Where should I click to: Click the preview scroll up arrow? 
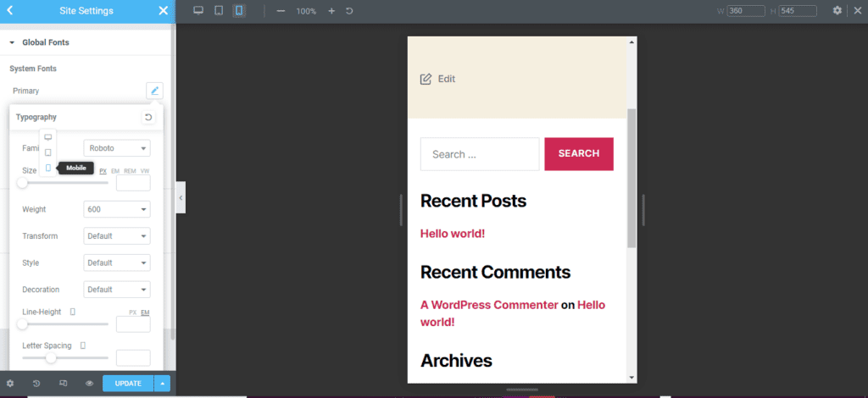632,42
